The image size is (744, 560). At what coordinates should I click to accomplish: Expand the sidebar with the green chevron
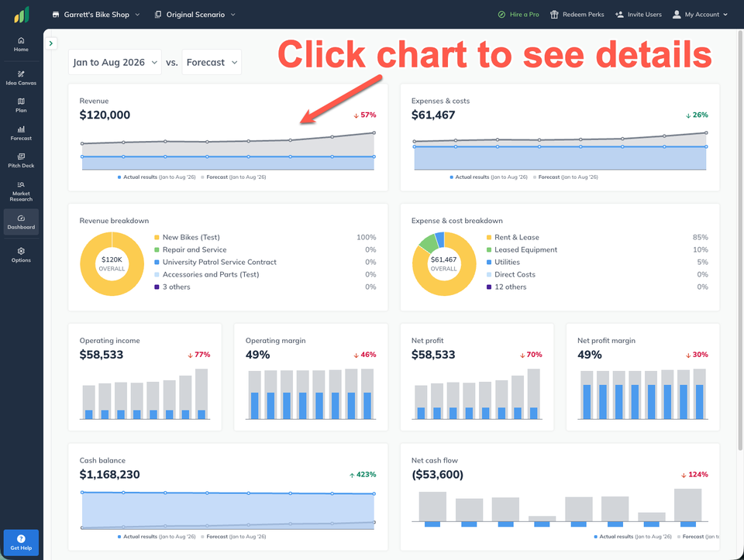coord(51,43)
